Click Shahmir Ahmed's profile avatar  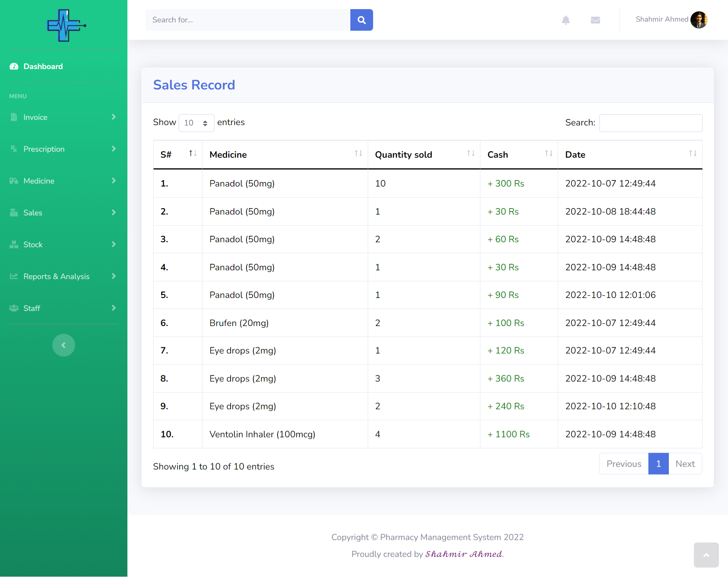(699, 20)
